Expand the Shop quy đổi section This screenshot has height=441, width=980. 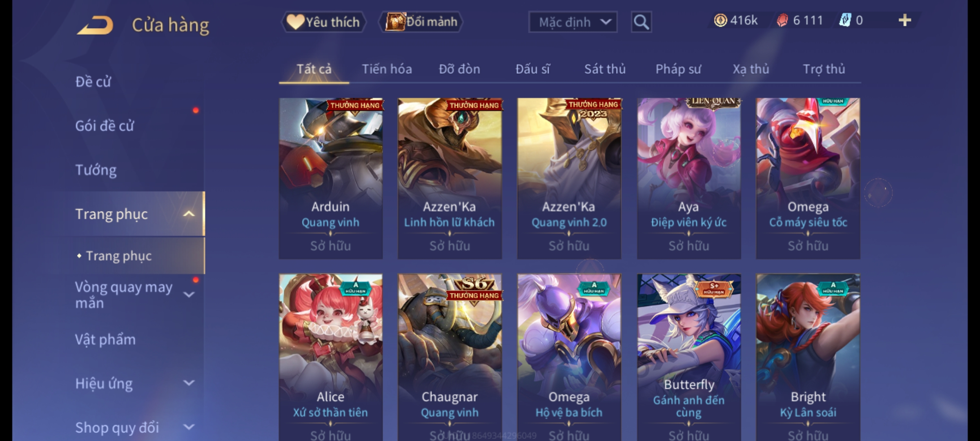pos(189,427)
